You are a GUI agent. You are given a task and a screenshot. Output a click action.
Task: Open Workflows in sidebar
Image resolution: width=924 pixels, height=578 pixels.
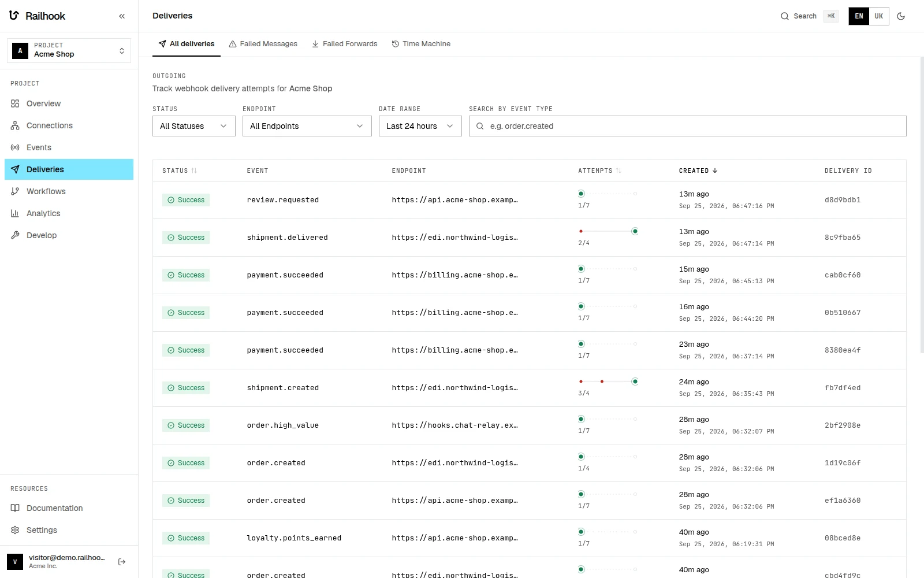(69, 191)
